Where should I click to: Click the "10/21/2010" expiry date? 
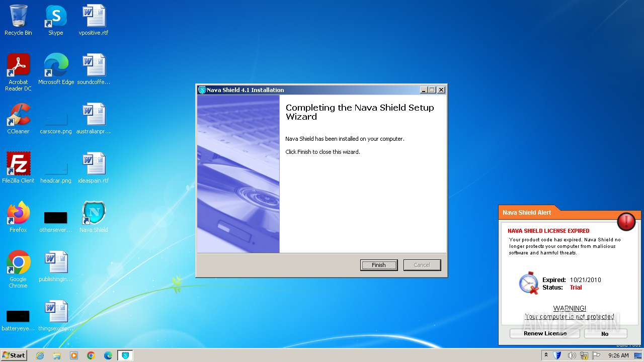586,280
